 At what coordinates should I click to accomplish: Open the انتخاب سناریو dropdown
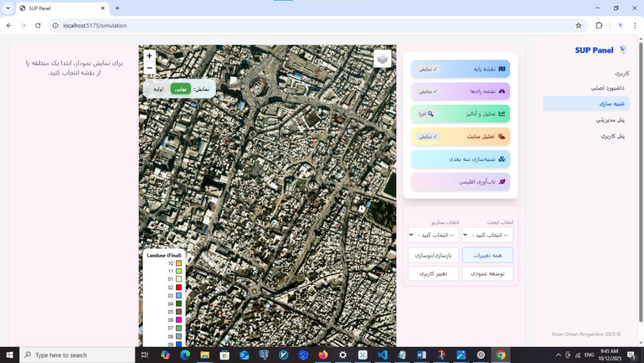pos(433,235)
